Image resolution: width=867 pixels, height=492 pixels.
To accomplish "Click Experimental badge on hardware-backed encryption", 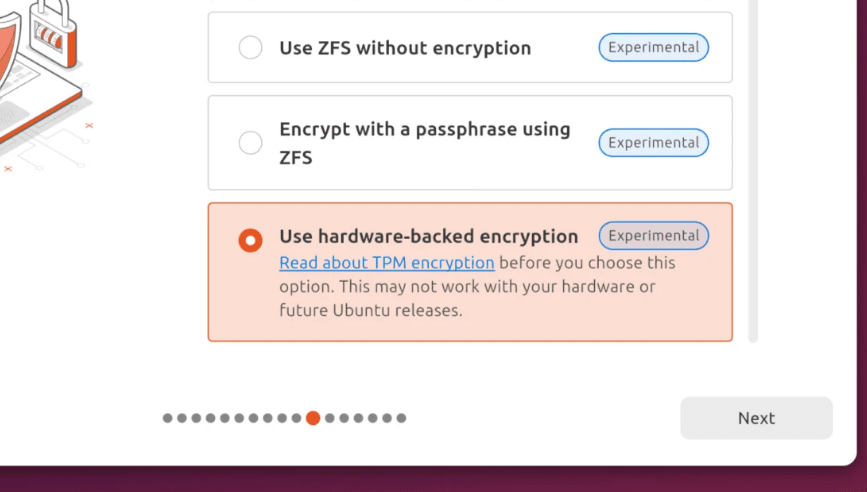I will click(653, 236).
